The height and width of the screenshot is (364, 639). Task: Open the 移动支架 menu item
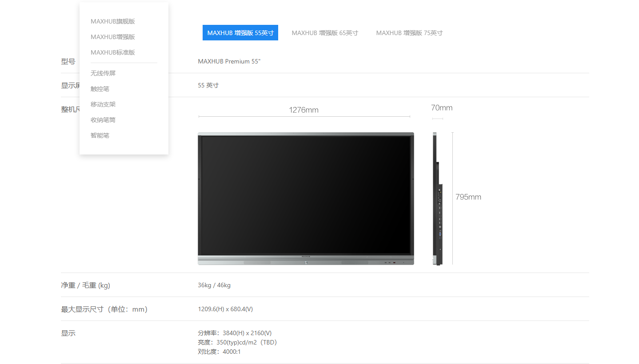click(103, 104)
